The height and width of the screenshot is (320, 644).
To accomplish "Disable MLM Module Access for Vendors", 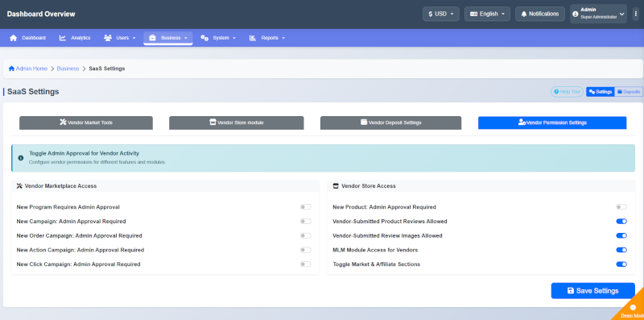I will point(621,250).
